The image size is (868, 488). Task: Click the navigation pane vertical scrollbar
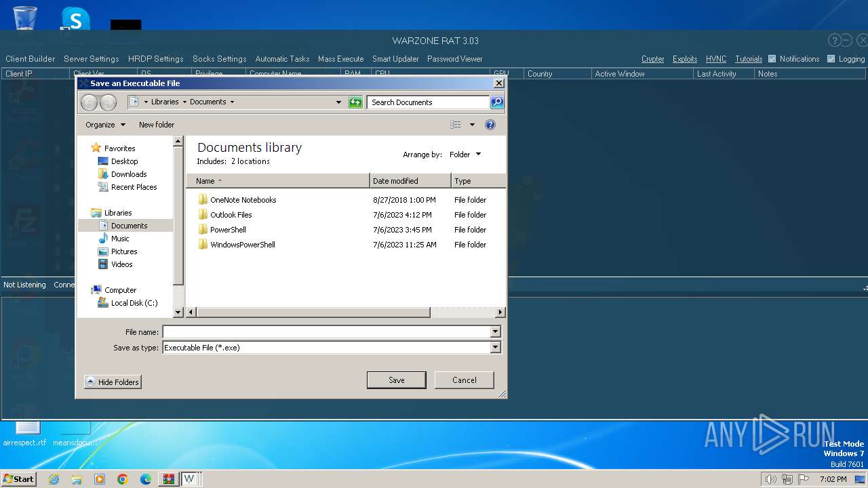(x=178, y=217)
